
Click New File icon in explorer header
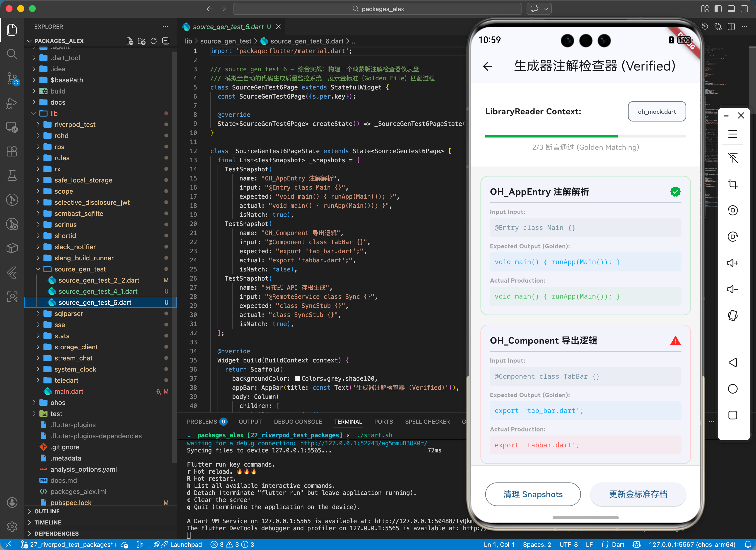[x=130, y=41]
